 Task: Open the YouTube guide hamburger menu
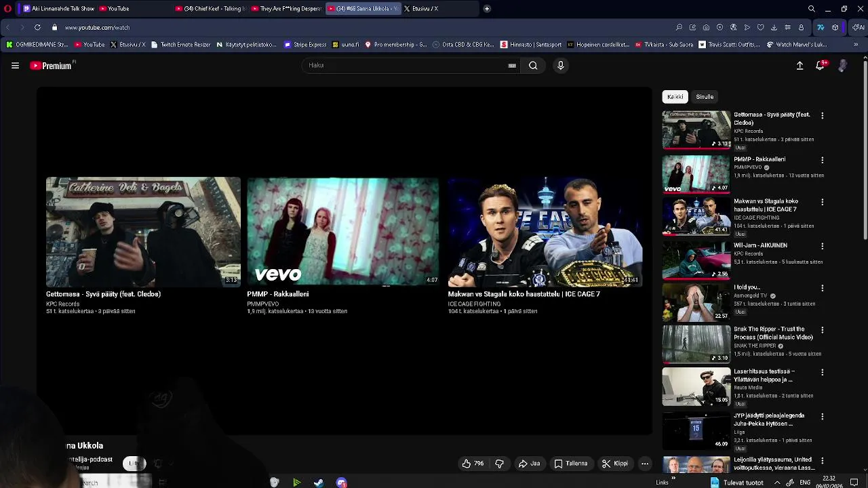click(15, 66)
